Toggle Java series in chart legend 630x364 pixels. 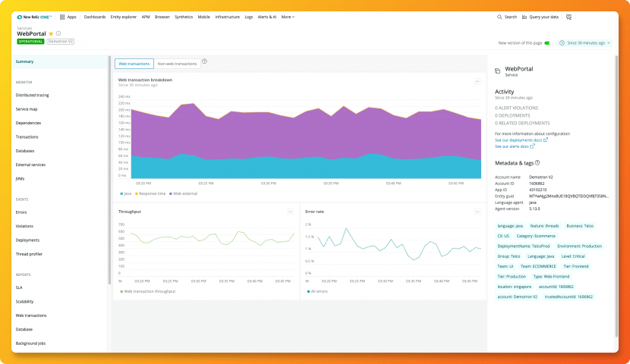(x=126, y=193)
